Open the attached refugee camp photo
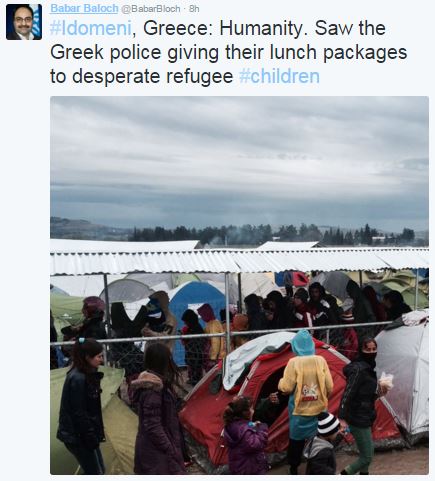This screenshot has height=481, width=435. tap(239, 285)
